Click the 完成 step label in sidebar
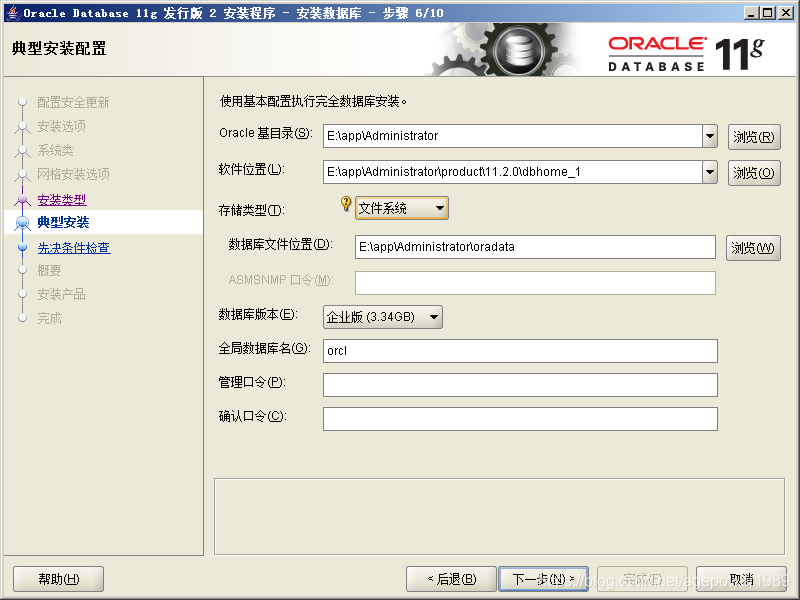 [x=49, y=318]
